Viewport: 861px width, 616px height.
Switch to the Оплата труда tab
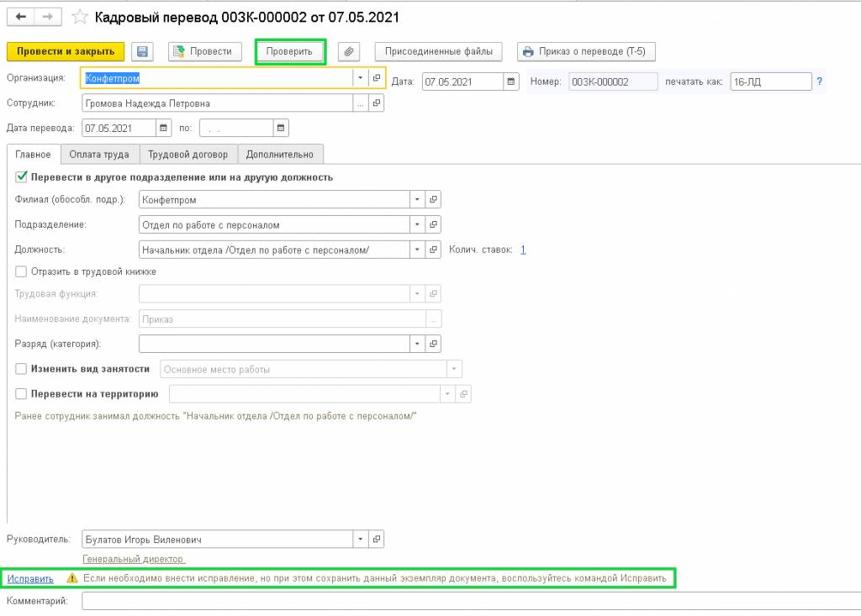99,155
